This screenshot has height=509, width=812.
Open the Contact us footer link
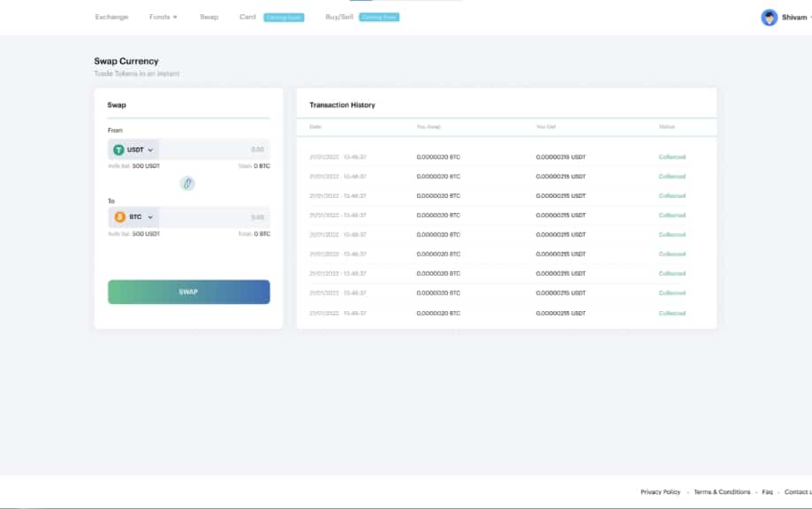coord(798,492)
